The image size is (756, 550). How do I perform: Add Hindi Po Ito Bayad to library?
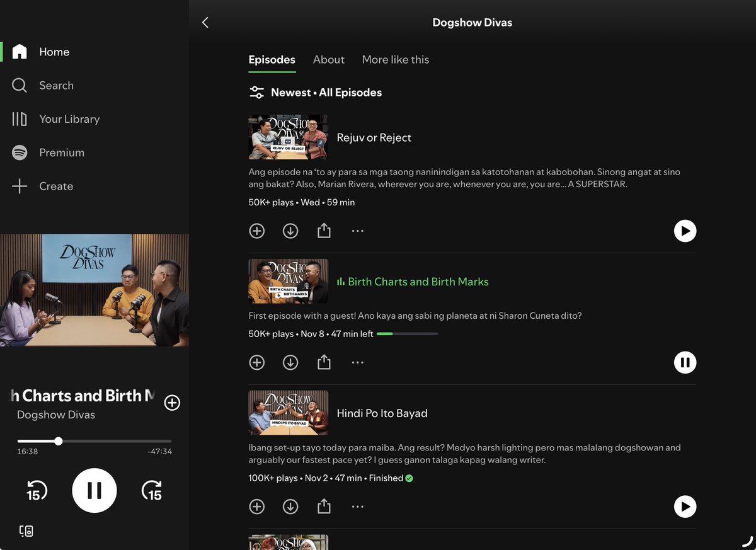[x=256, y=507]
